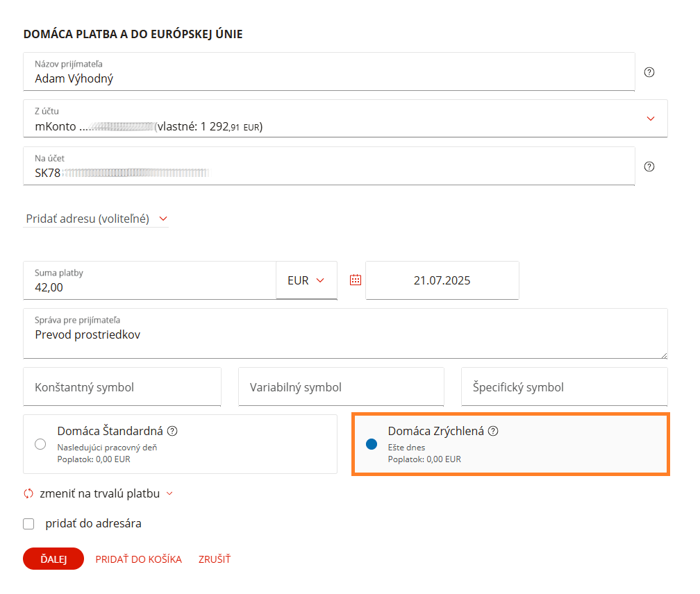Click help icon next to Na účet field

(649, 167)
